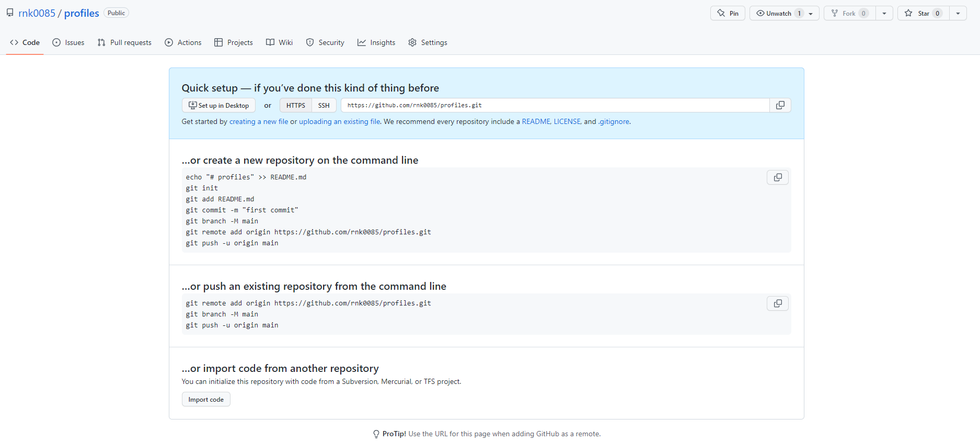This screenshot has width=980, height=442.
Task: Select the HTTPS clone URL option
Action: tap(296, 105)
